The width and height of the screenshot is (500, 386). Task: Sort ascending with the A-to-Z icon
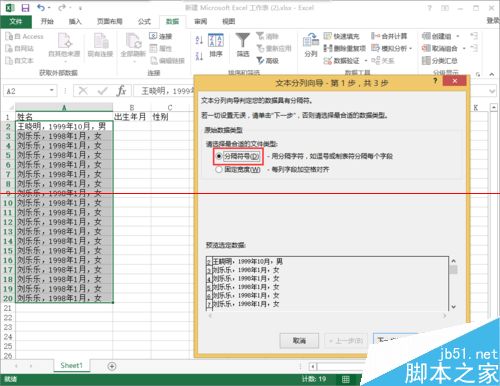pyautogui.click(x=199, y=40)
